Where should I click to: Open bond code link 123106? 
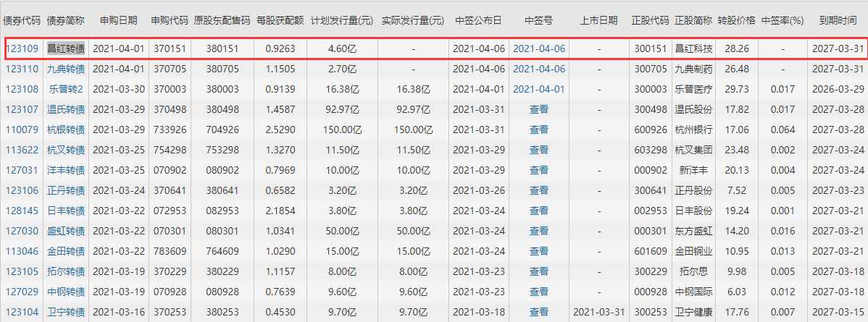point(22,190)
